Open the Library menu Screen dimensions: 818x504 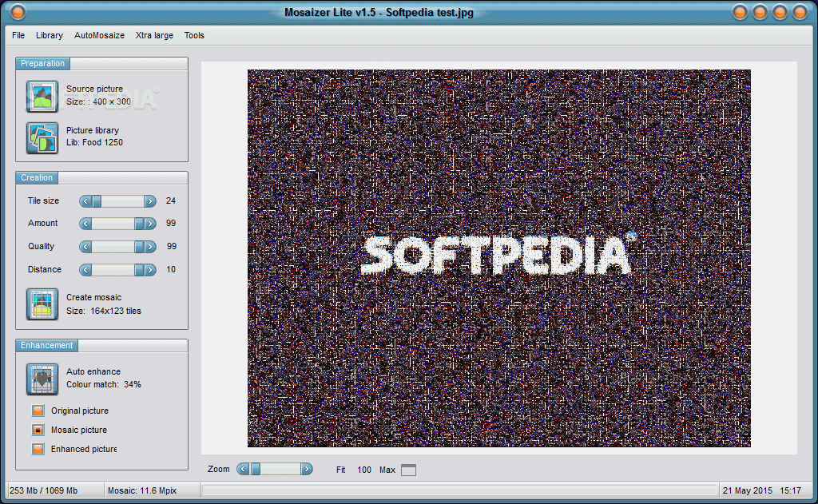click(50, 35)
